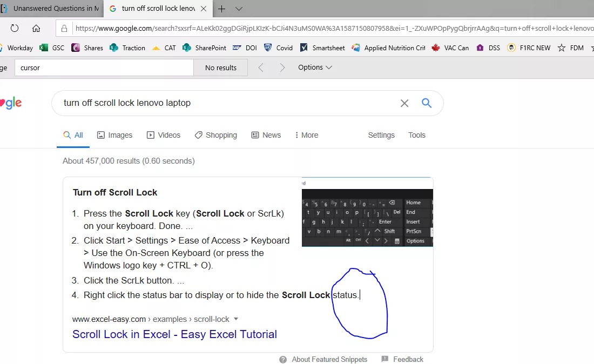Click the 'Turn off Scroll Lock' heading

coord(115,192)
